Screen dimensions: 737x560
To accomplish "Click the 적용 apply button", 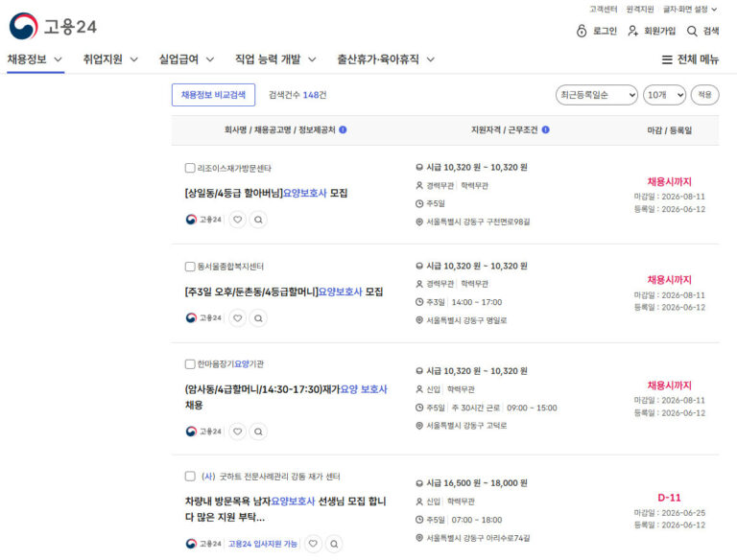I will [704, 95].
